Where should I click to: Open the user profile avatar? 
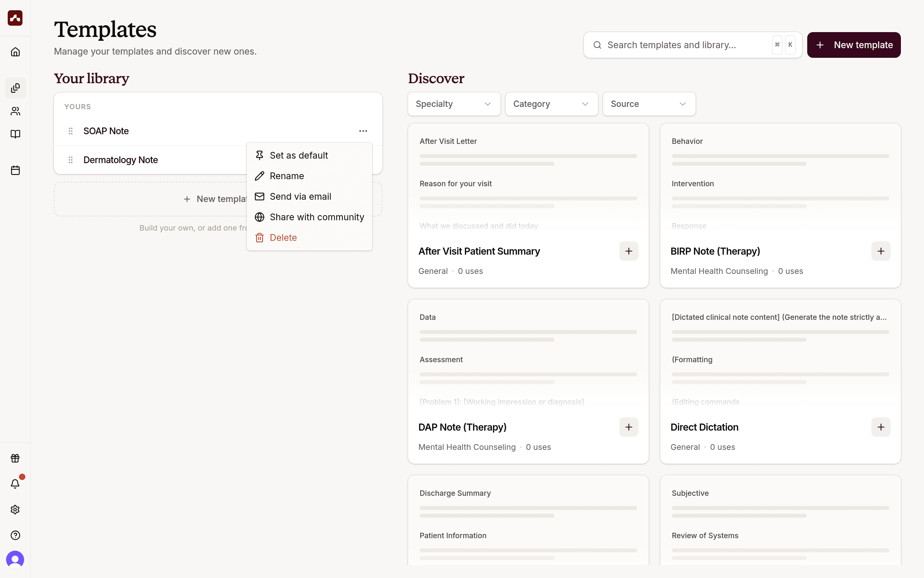(x=15, y=560)
